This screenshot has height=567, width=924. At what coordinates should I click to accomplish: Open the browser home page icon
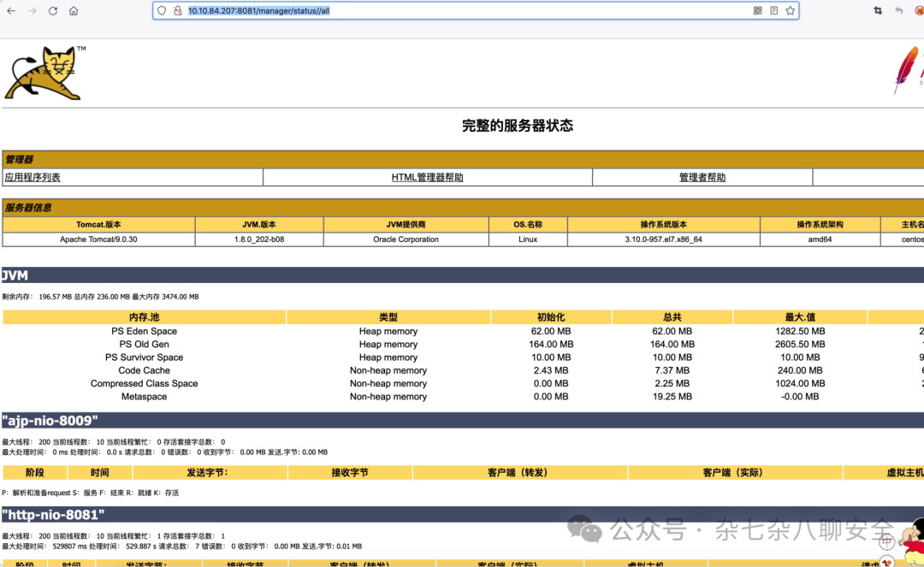click(74, 10)
